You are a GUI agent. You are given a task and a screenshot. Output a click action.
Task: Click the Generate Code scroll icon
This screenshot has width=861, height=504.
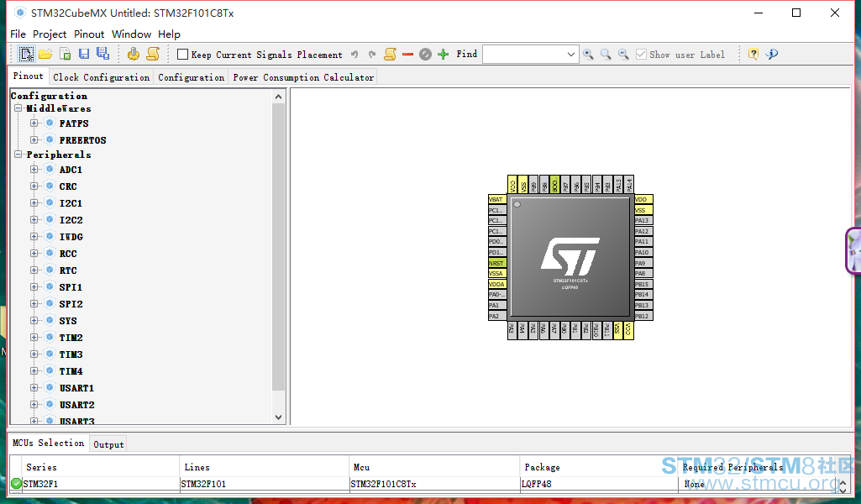[153, 54]
